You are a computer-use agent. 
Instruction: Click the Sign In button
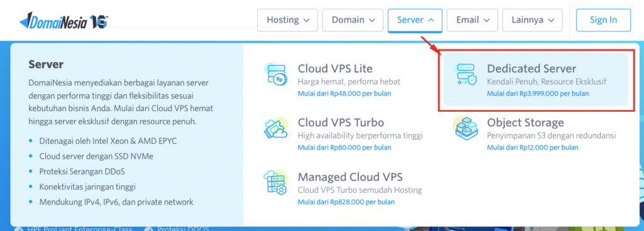point(603,20)
